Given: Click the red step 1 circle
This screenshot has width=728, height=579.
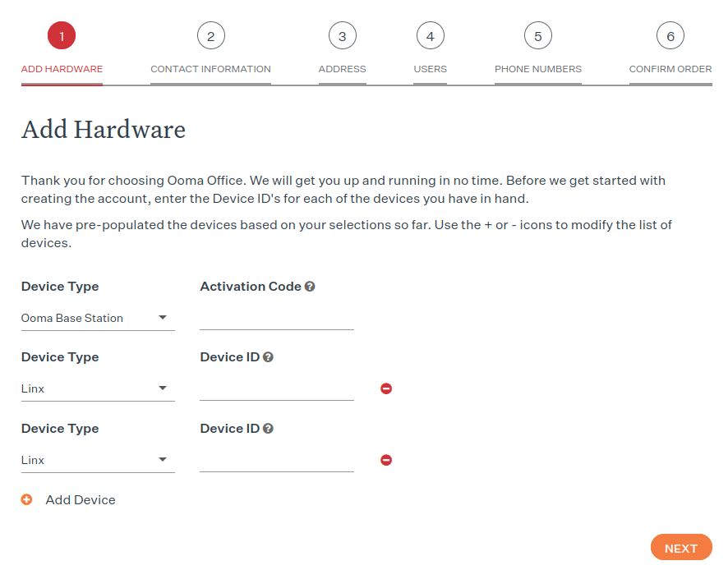Looking at the screenshot, I should click(x=62, y=35).
